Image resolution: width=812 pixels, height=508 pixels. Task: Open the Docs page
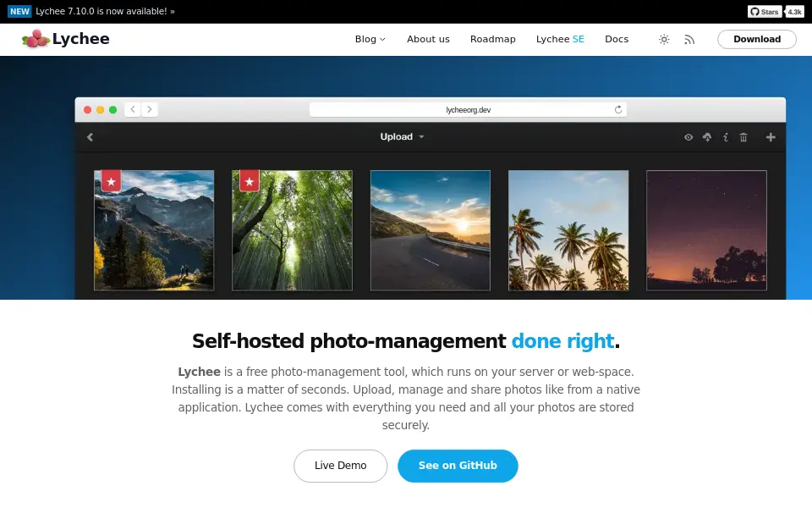tap(617, 40)
